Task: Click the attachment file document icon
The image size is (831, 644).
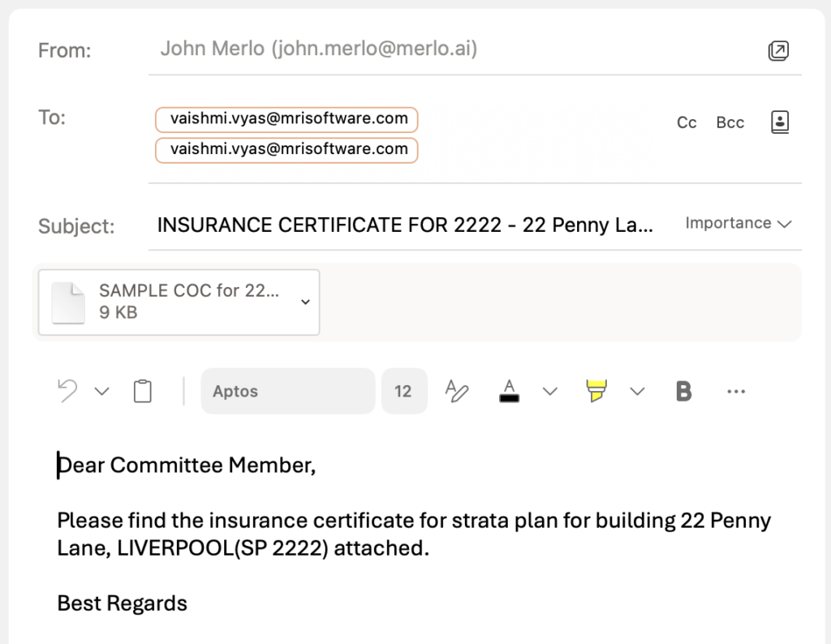Action: [x=68, y=303]
